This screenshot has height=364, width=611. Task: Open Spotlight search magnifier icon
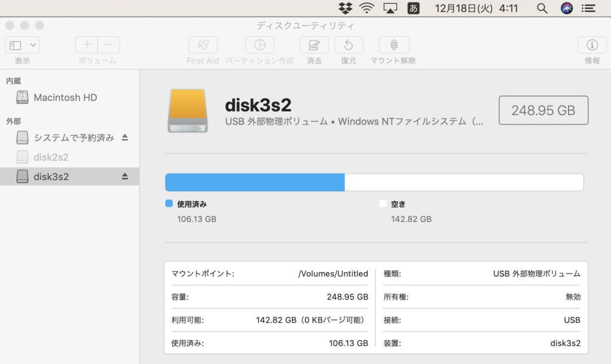point(542,8)
